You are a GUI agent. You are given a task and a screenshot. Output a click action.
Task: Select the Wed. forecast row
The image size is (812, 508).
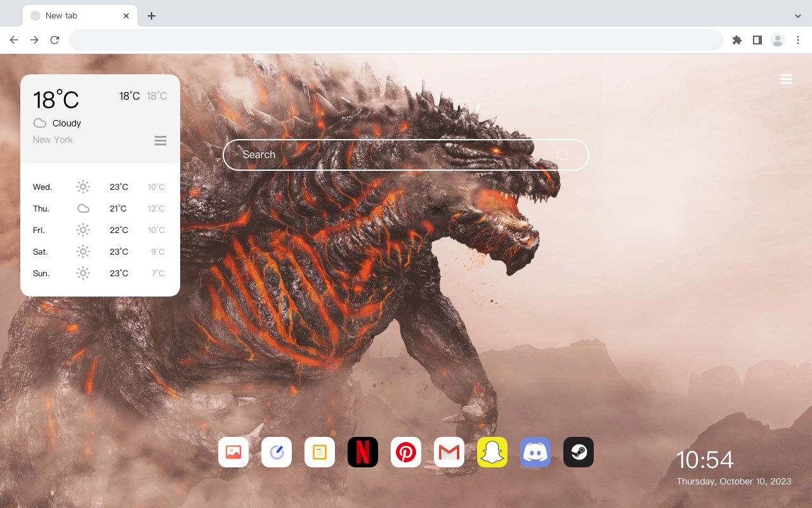tap(100, 187)
